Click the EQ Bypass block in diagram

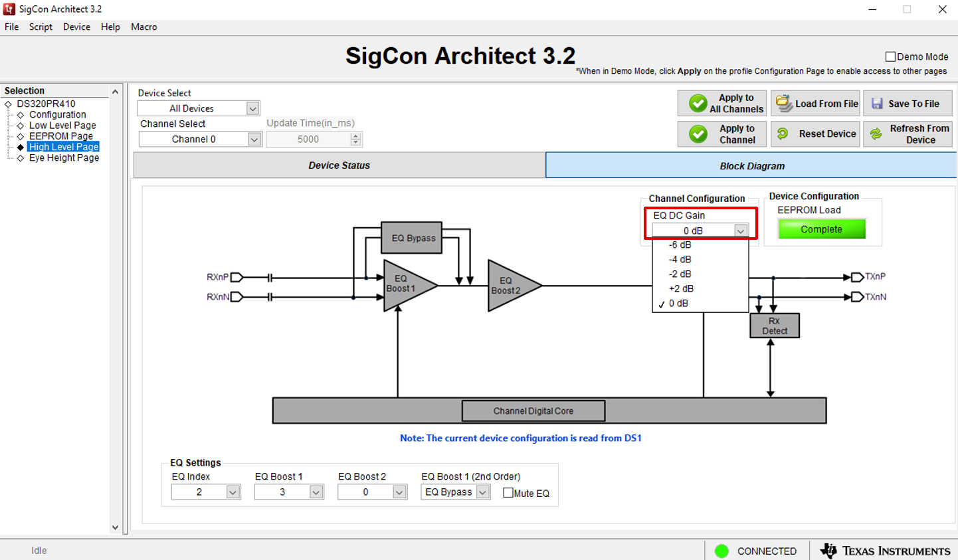pos(412,238)
